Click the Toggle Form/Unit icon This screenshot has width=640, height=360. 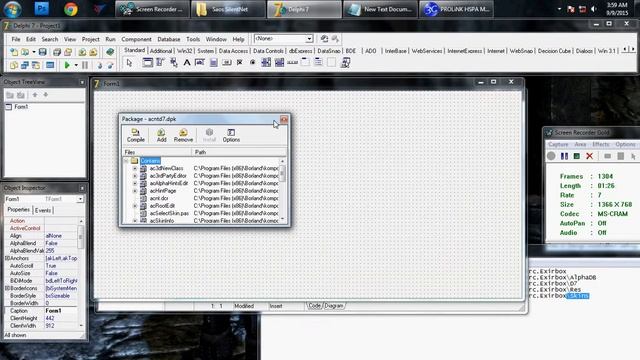36,65
